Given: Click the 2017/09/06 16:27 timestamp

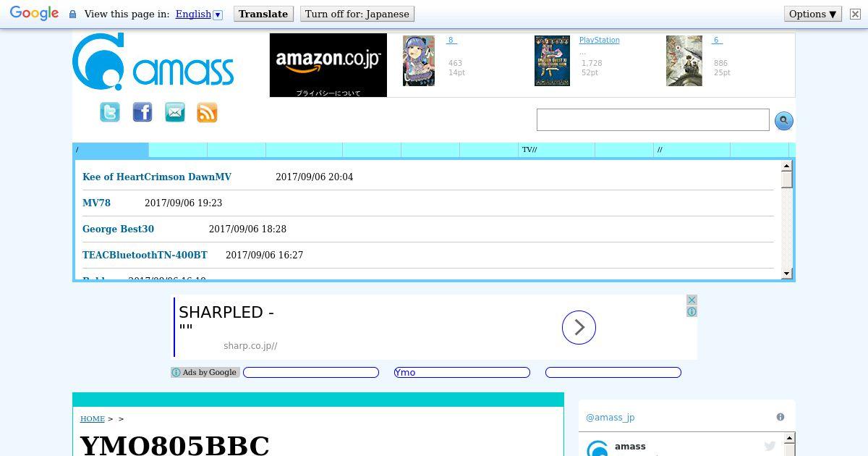Looking at the screenshot, I should [264, 255].
